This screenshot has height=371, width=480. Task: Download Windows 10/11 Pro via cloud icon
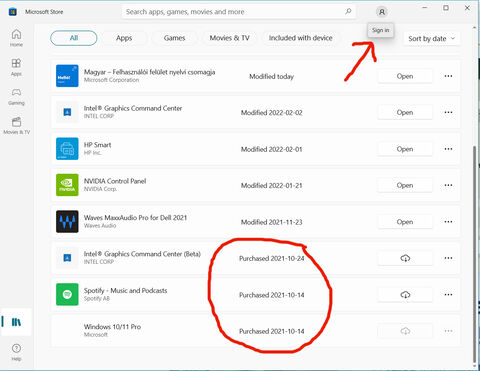405,331
